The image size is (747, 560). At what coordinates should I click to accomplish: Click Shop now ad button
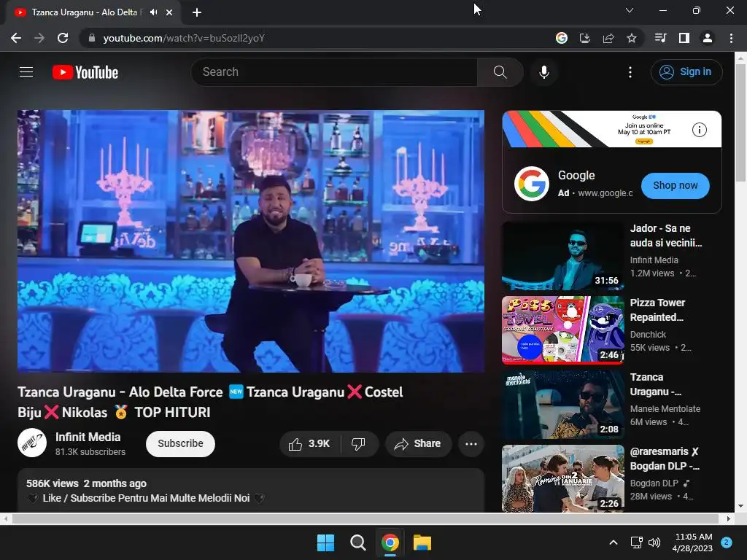coord(675,186)
